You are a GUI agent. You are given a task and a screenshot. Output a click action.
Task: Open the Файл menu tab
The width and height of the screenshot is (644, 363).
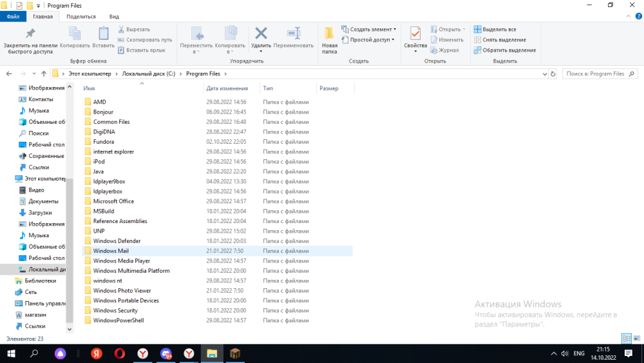tap(13, 17)
